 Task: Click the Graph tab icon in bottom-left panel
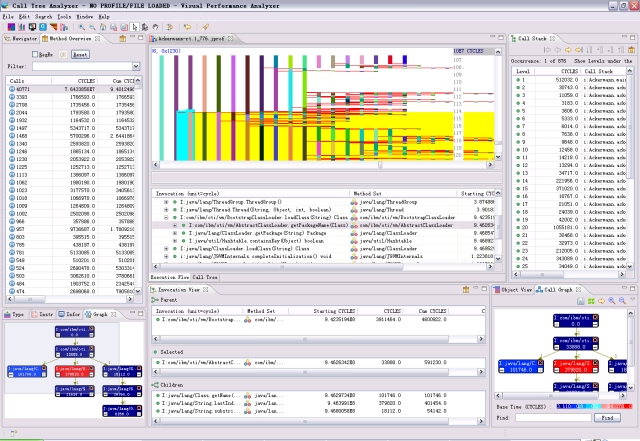(x=89, y=314)
